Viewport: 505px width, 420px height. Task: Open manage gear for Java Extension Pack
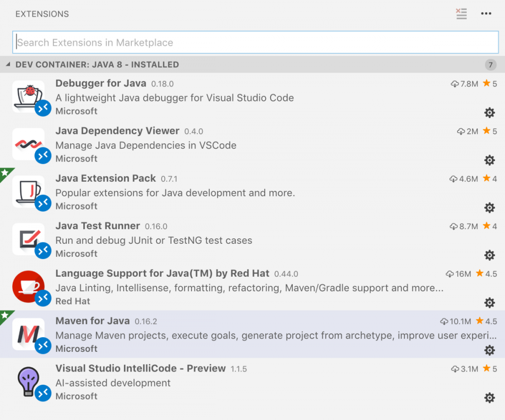[489, 207]
